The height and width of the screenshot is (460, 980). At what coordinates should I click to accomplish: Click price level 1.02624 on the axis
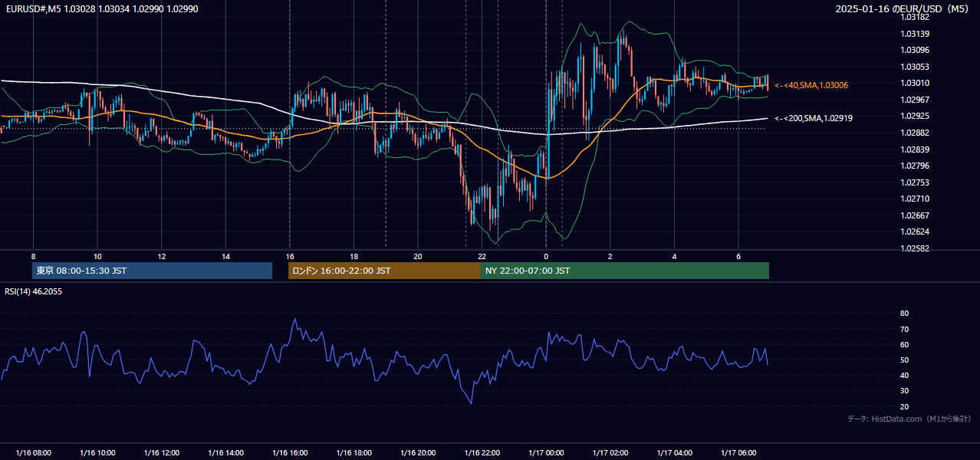[x=915, y=232]
